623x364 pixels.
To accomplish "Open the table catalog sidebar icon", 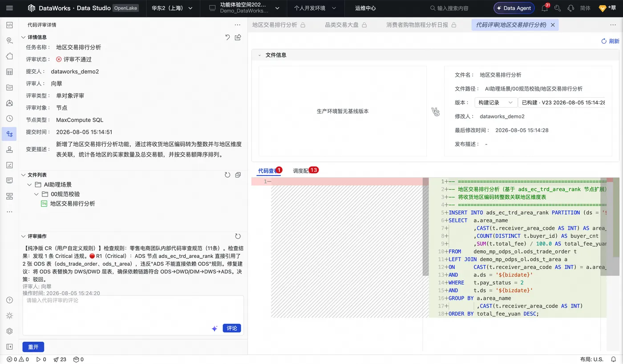I will click(x=9, y=72).
